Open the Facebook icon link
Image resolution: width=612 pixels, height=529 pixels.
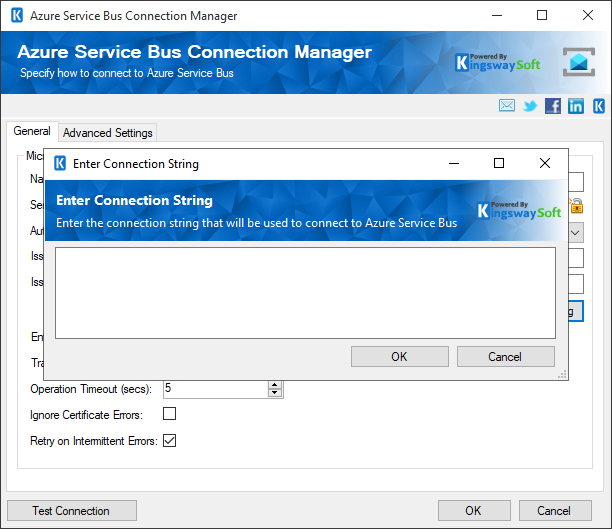coord(553,106)
